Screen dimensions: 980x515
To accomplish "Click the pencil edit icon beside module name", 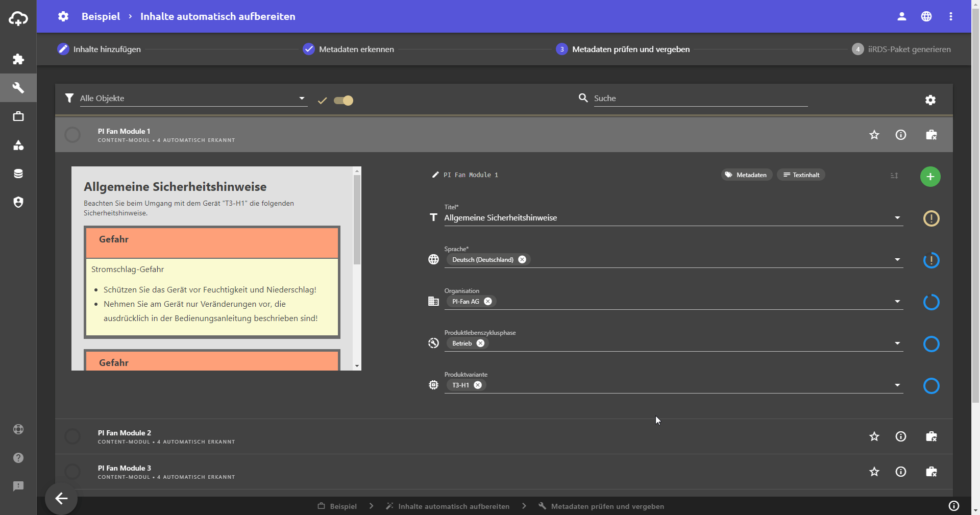I will click(435, 175).
